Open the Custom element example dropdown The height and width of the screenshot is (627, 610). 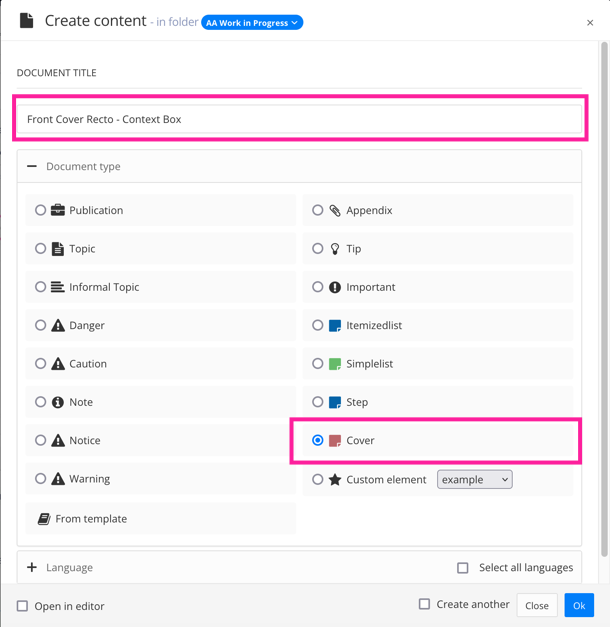(x=475, y=480)
